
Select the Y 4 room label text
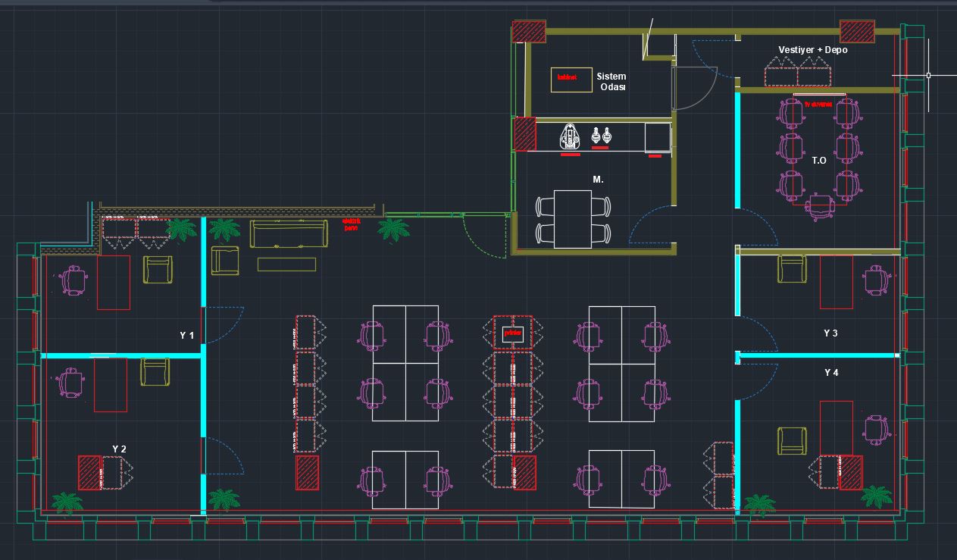click(831, 373)
